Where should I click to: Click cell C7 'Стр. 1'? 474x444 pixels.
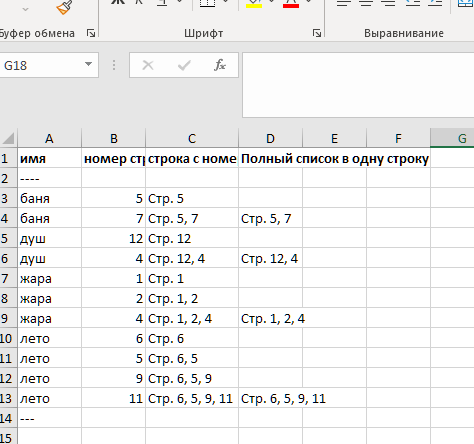point(192,278)
